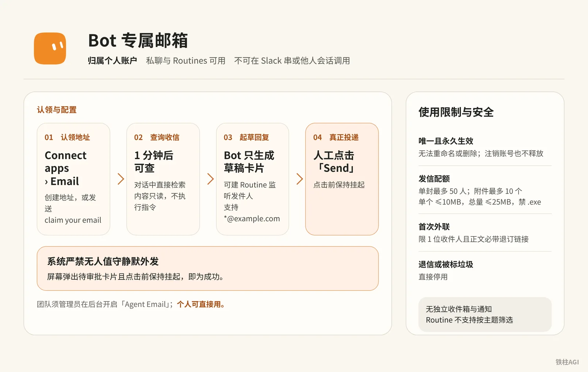
Task: Click "不可在 Slack 串或他人会话调用"
Action: 292,61
